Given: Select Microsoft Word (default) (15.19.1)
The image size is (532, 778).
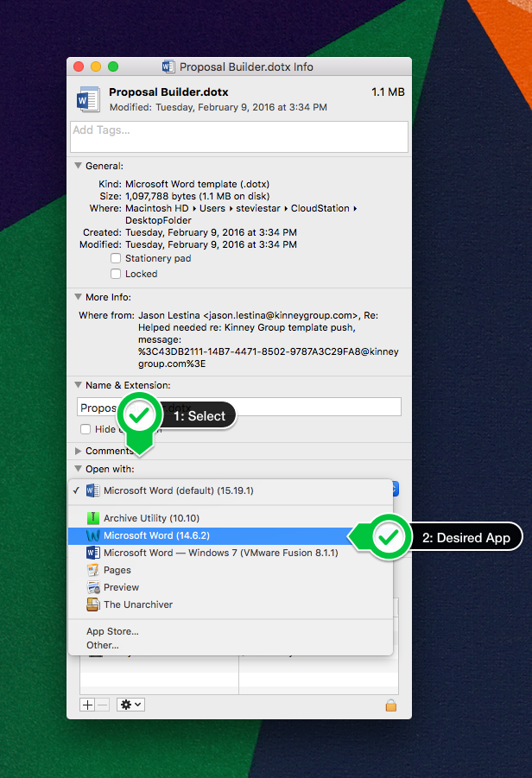Looking at the screenshot, I should (231, 490).
